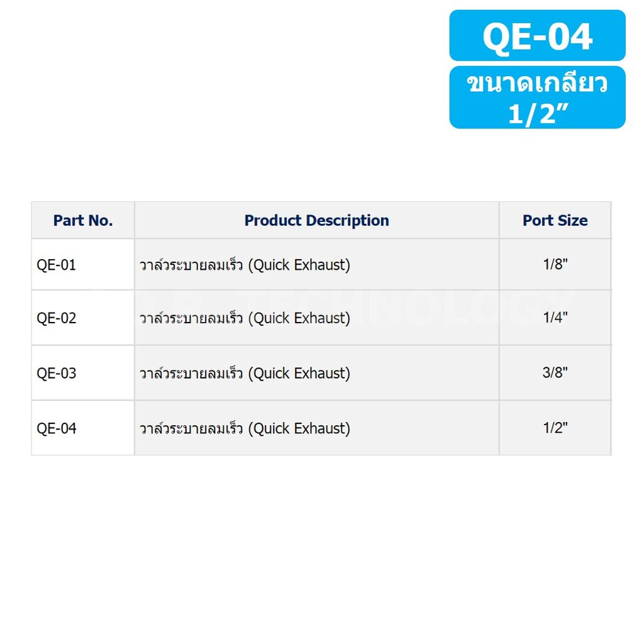Click the blue thread size 1/2" badge
Viewport: 644px width, 644px height.
(537, 97)
